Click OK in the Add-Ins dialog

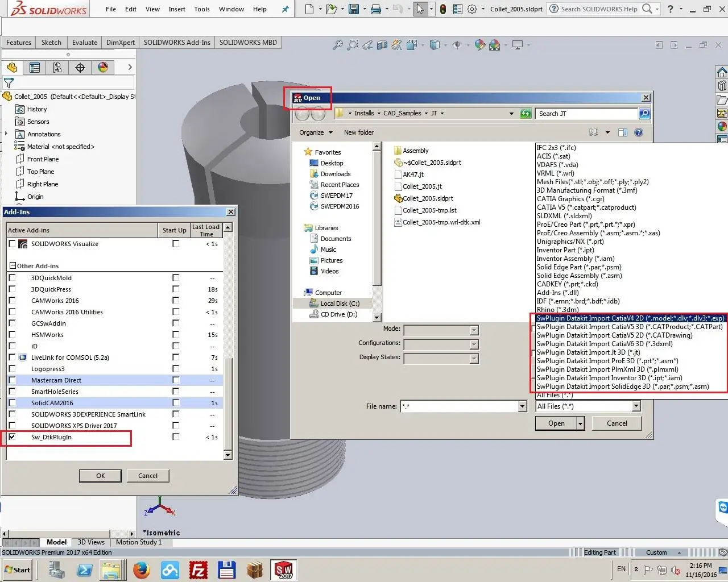(x=100, y=476)
